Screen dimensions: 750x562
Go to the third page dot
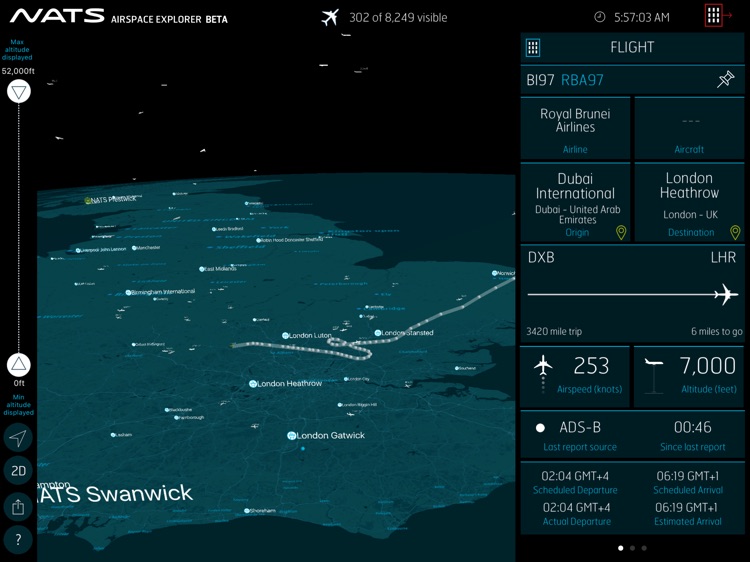(x=644, y=548)
